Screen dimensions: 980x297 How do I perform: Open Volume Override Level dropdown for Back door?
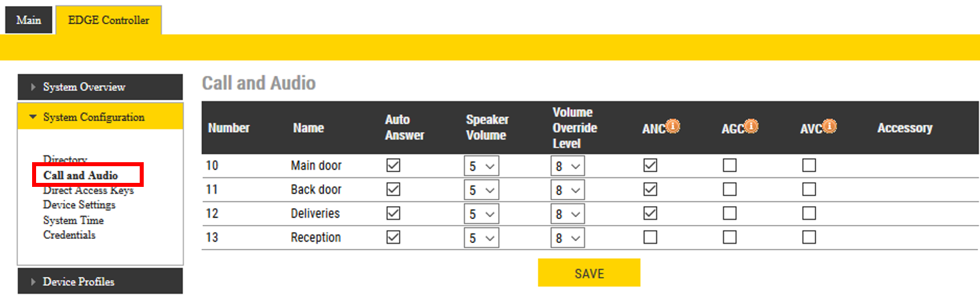pos(568,190)
